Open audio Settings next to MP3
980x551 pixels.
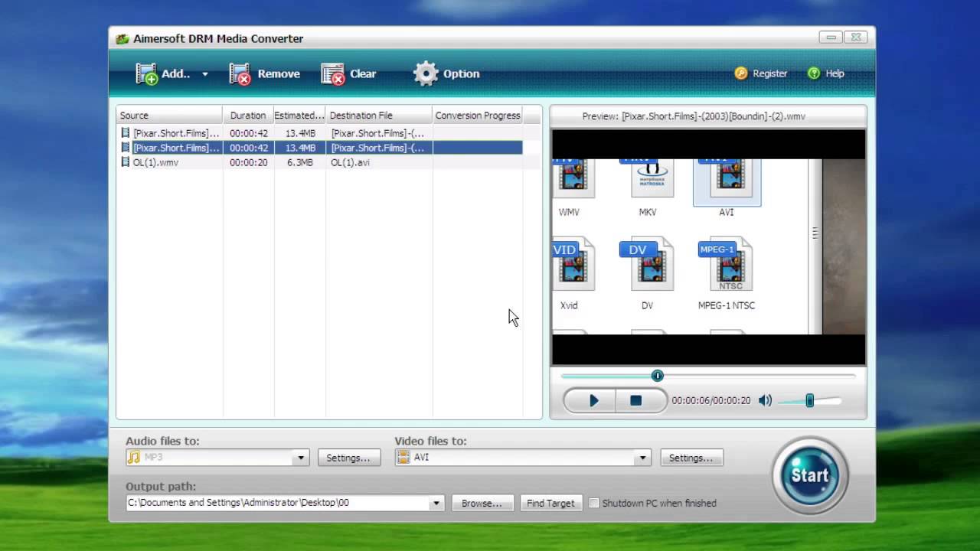(x=348, y=458)
